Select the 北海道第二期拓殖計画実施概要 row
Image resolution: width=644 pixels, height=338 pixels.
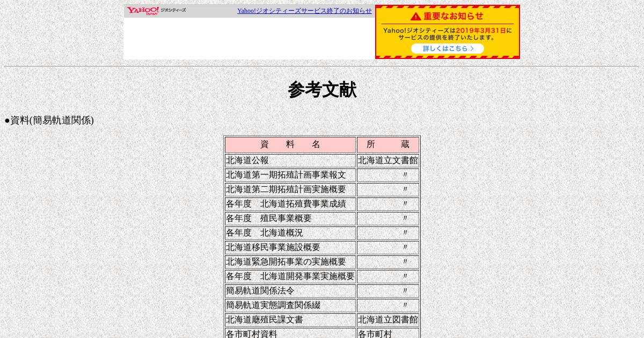click(x=322, y=189)
